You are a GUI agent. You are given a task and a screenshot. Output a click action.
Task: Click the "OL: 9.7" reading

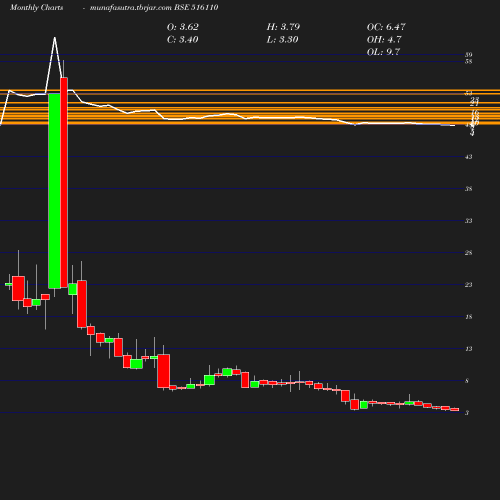click(x=383, y=52)
